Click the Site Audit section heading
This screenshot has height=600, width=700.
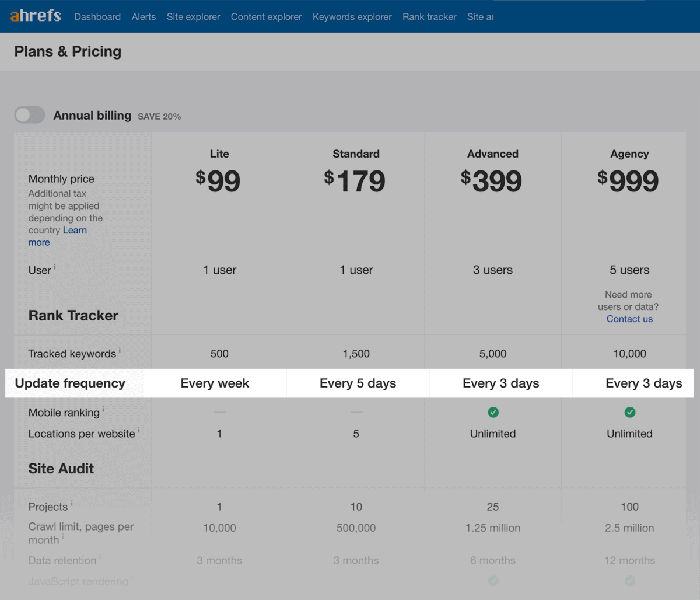(61, 469)
